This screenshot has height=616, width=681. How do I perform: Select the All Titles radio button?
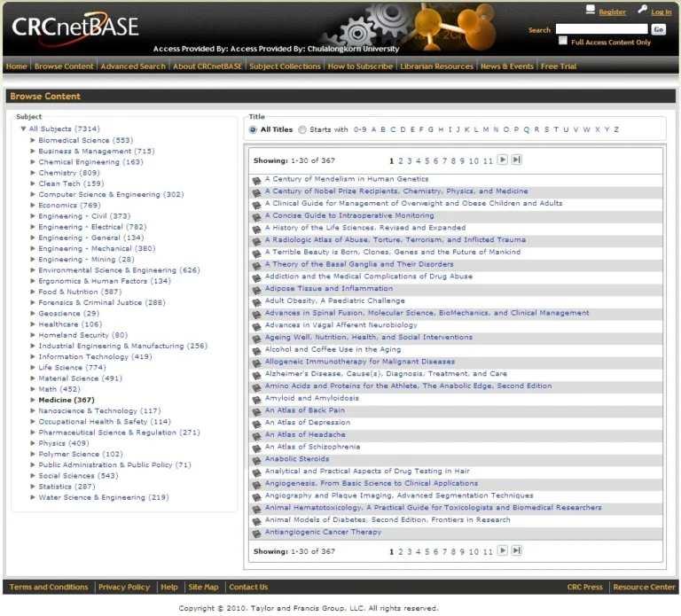pos(253,129)
